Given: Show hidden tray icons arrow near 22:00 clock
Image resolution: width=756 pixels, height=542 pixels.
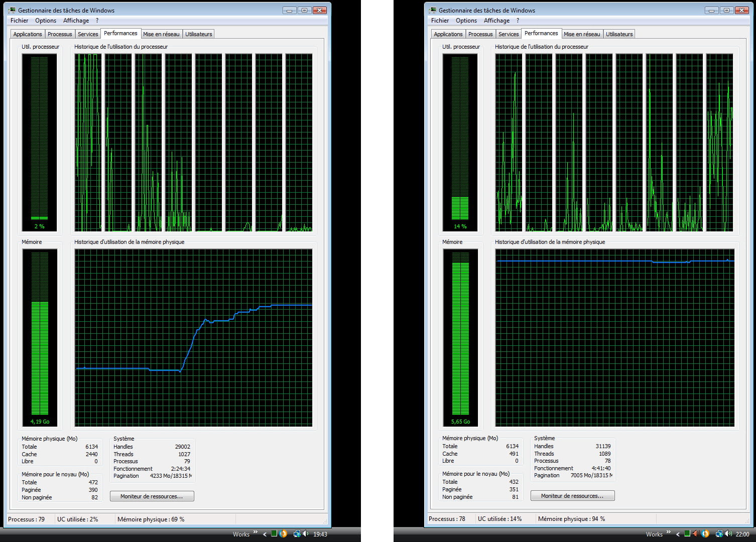Looking at the screenshot, I should point(678,534).
